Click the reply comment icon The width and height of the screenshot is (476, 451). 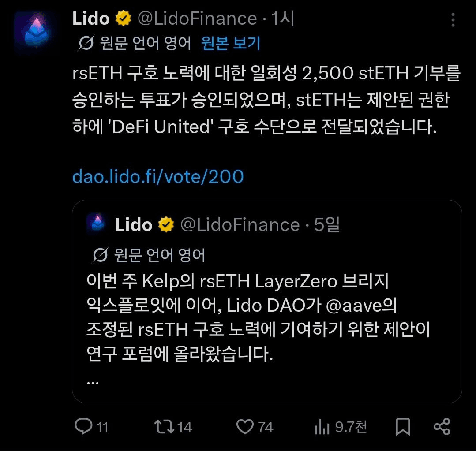pyautogui.click(x=82, y=426)
